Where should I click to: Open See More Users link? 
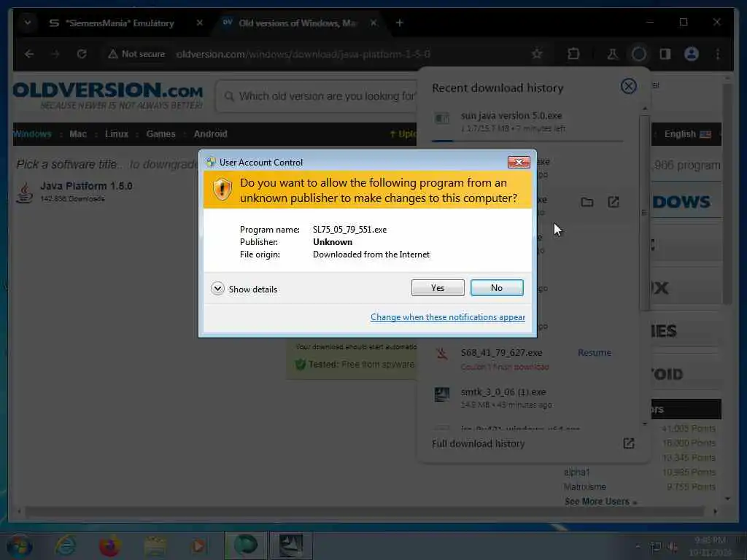coord(601,502)
